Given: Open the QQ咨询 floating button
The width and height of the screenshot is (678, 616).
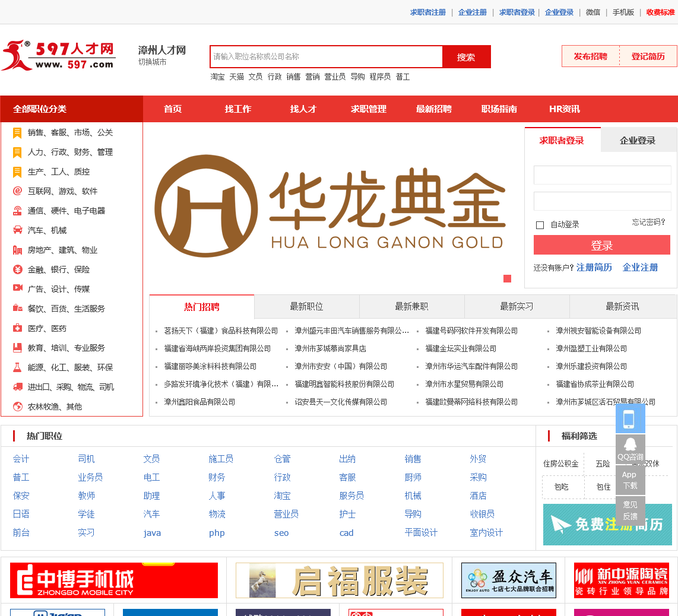Looking at the screenshot, I should pos(630,449).
